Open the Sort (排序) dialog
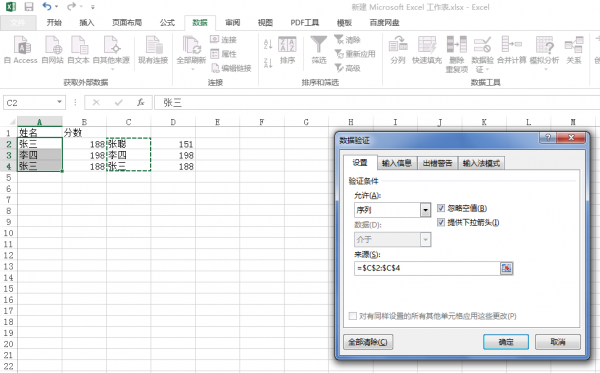600x373 pixels. (x=287, y=50)
